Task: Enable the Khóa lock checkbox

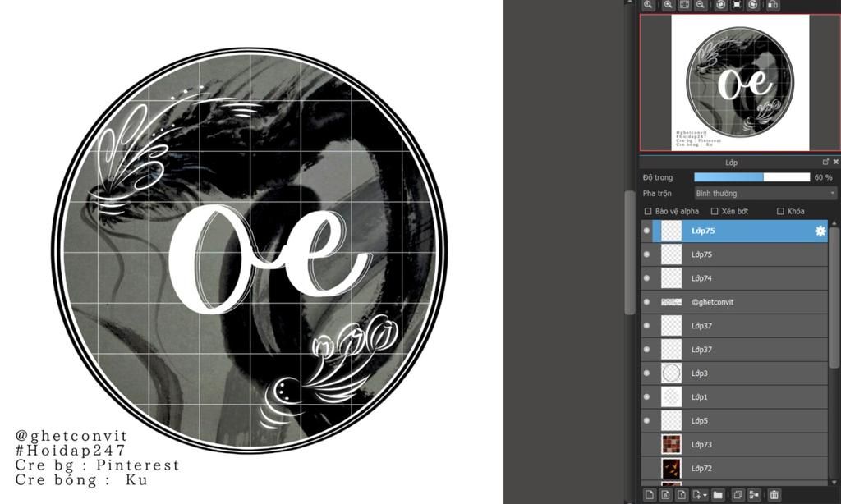Action: (780, 211)
